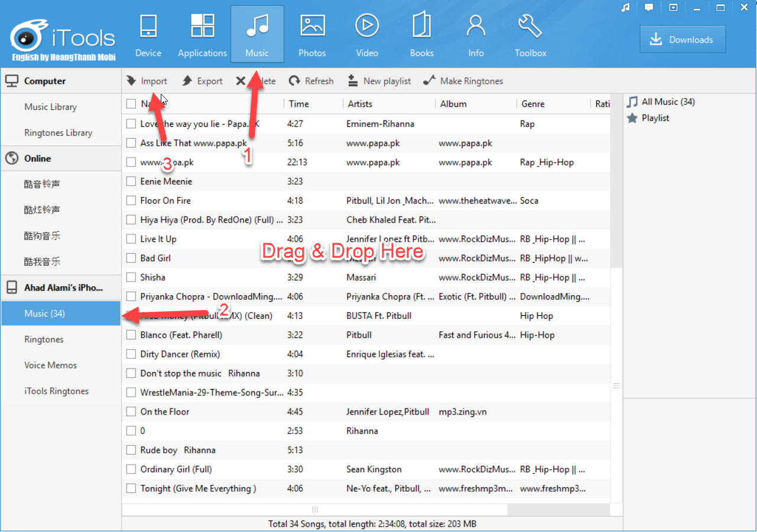Image resolution: width=757 pixels, height=532 pixels.
Task: Open the Photos section
Action: 312,32
